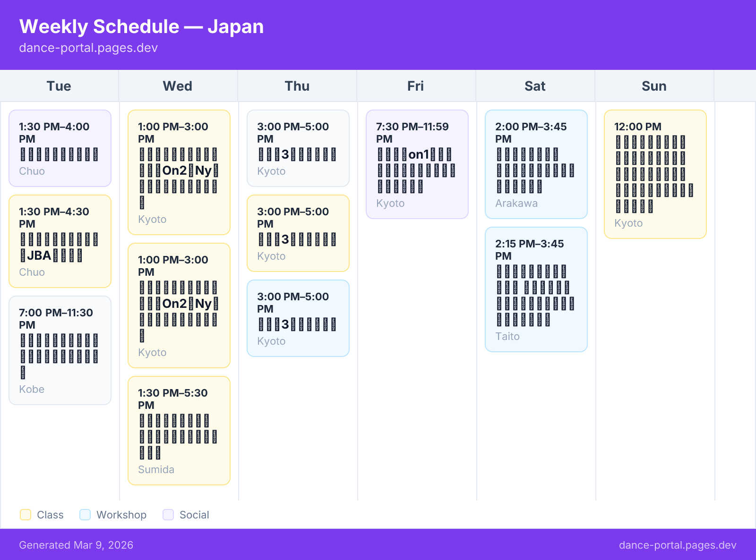Open Tuesday 7:00 PM Kobe event card
This screenshot has height=560, width=756.
60,350
